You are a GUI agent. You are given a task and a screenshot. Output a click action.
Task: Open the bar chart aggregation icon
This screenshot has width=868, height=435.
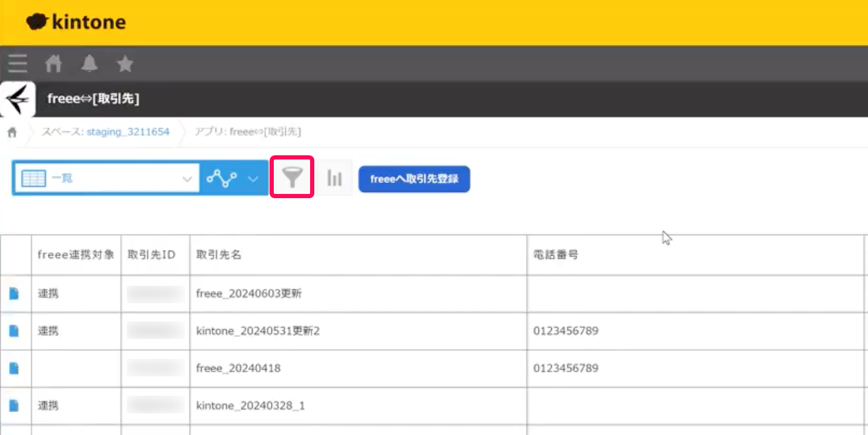(x=334, y=178)
